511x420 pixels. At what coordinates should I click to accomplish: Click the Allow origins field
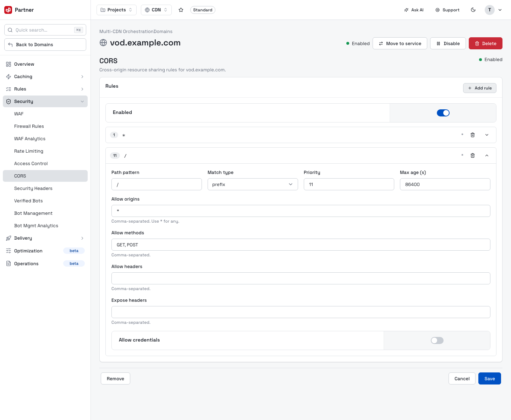pos(301,211)
